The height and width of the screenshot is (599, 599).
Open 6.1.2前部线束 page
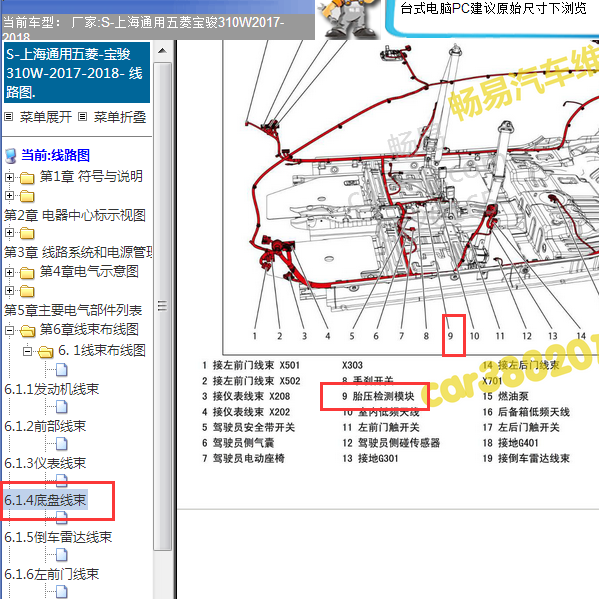(x=45, y=426)
